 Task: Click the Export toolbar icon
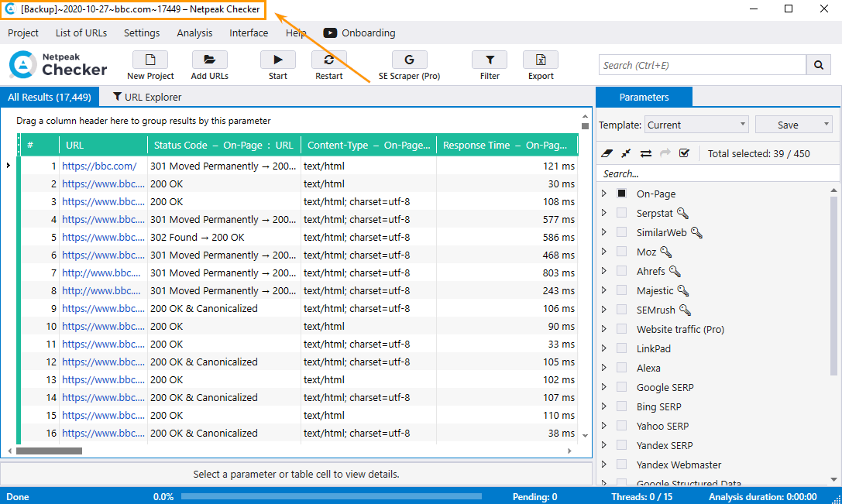[541, 60]
